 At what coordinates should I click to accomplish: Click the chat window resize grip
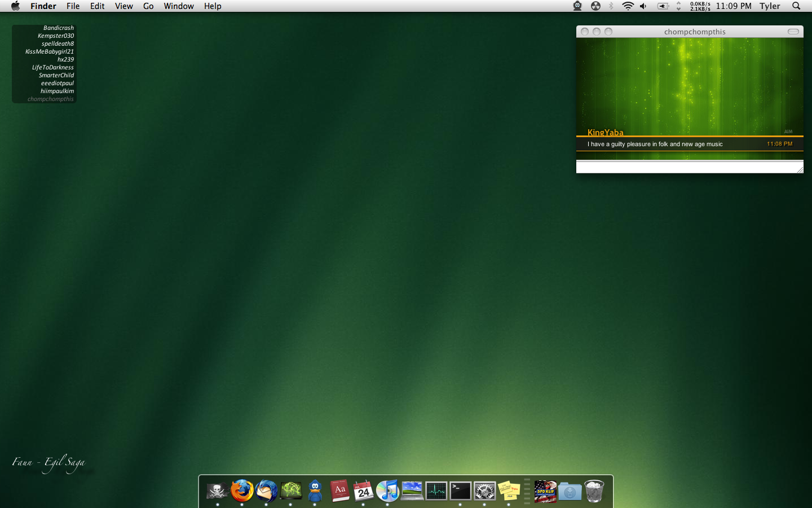[x=800, y=169]
